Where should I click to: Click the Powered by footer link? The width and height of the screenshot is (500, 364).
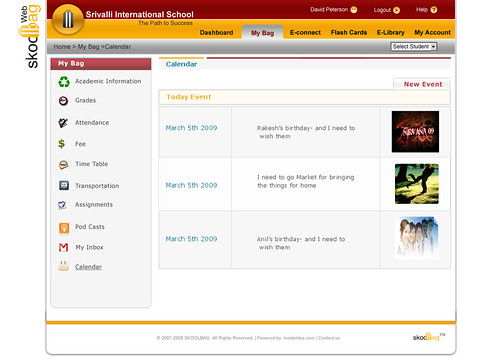[286, 338]
